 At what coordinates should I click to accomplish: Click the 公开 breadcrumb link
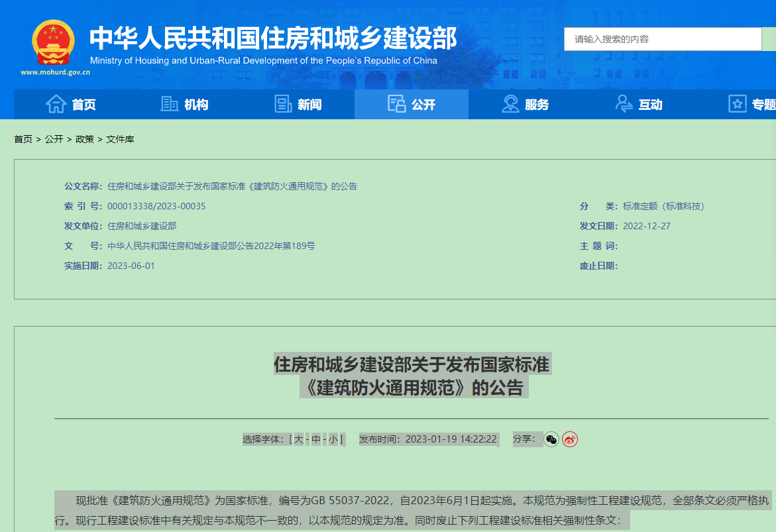(x=54, y=139)
